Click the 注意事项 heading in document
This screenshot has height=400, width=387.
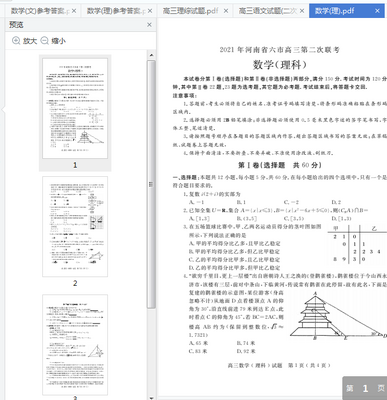[185, 95]
